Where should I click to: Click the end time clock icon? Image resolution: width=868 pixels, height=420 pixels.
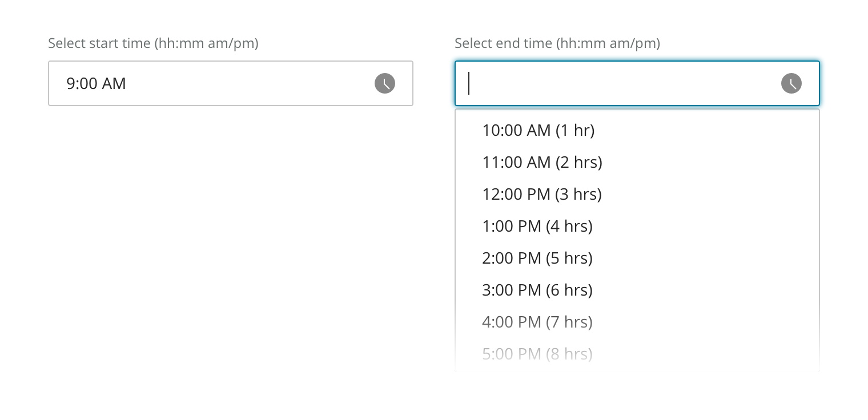click(791, 83)
